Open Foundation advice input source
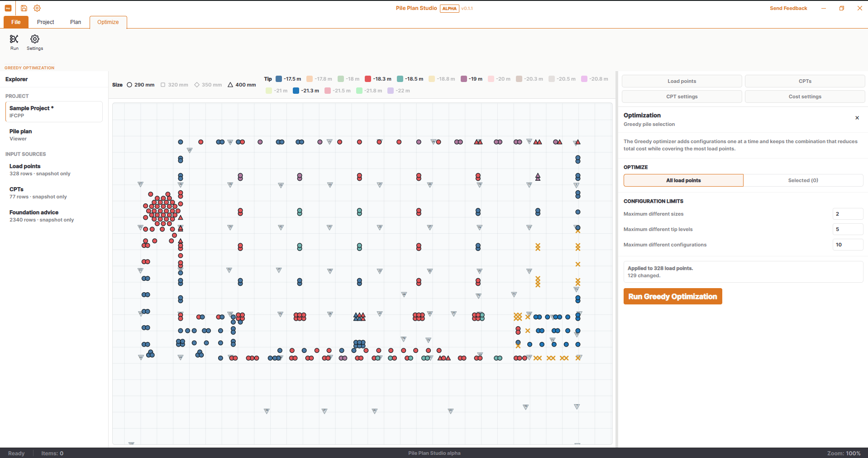The image size is (868, 458). tap(54, 216)
